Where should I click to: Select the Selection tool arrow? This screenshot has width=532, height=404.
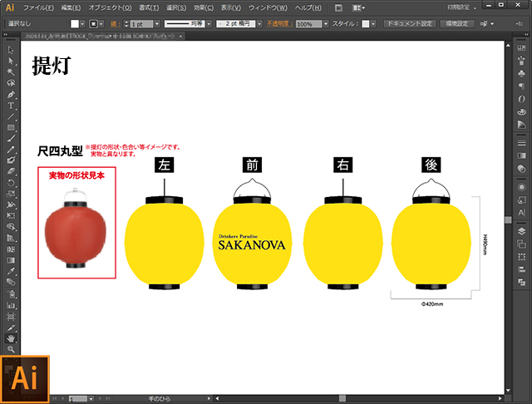(11, 50)
